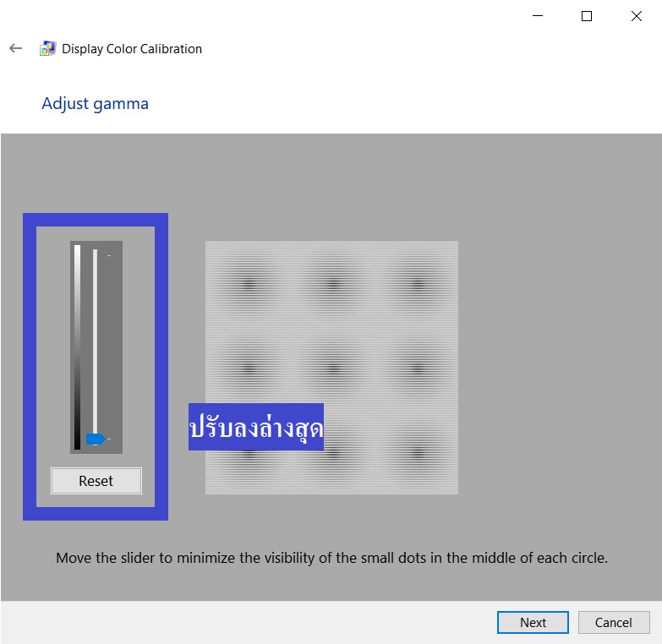This screenshot has width=662, height=644.
Task: Minimize the calibration window
Action: click(x=538, y=16)
